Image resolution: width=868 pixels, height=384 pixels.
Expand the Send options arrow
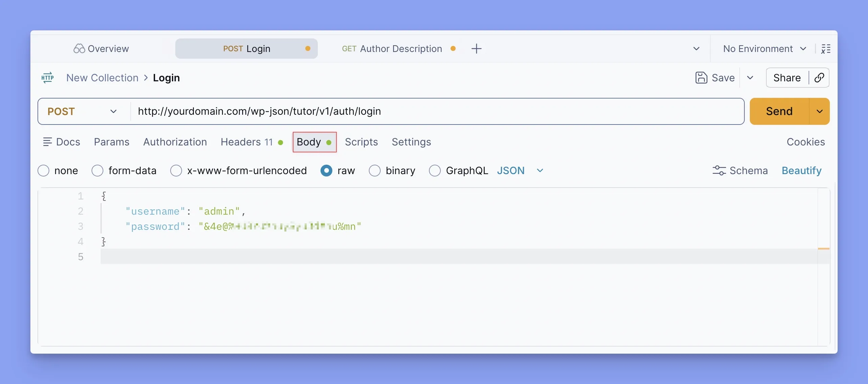pyautogui.click(x=820, y=111)
